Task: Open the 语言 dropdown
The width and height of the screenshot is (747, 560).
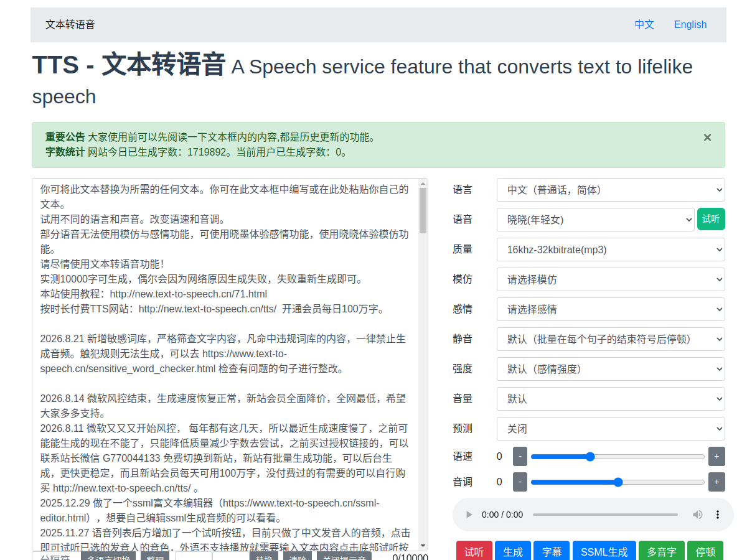Action: 611,190
